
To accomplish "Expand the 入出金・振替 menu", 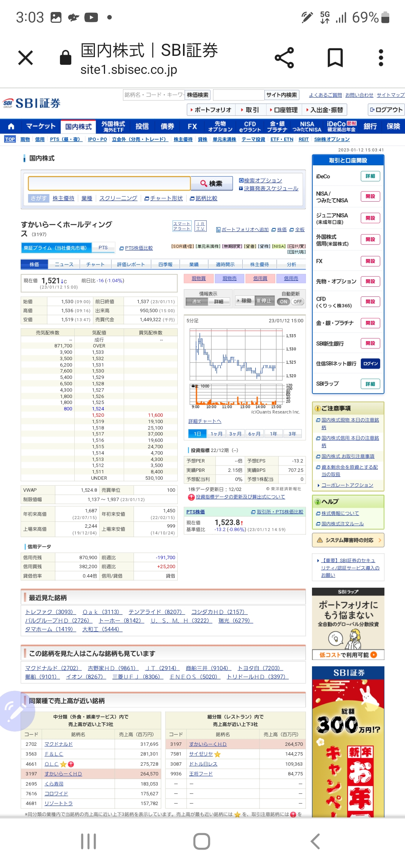I will (x=325, y=110).
